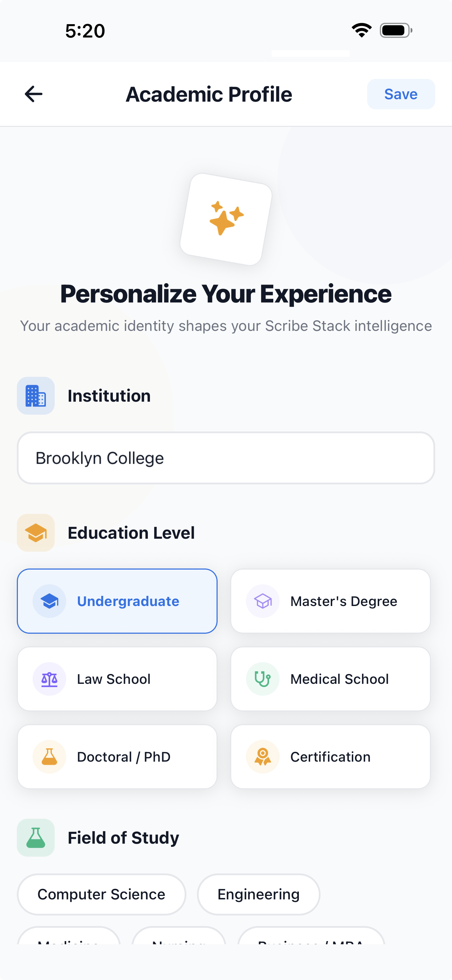Image resolution: width=452 pixels, height=980 pixels.
Task: Focus the Brooklyn College institution field
Action: pyautogui.click(x=226, y=458)
